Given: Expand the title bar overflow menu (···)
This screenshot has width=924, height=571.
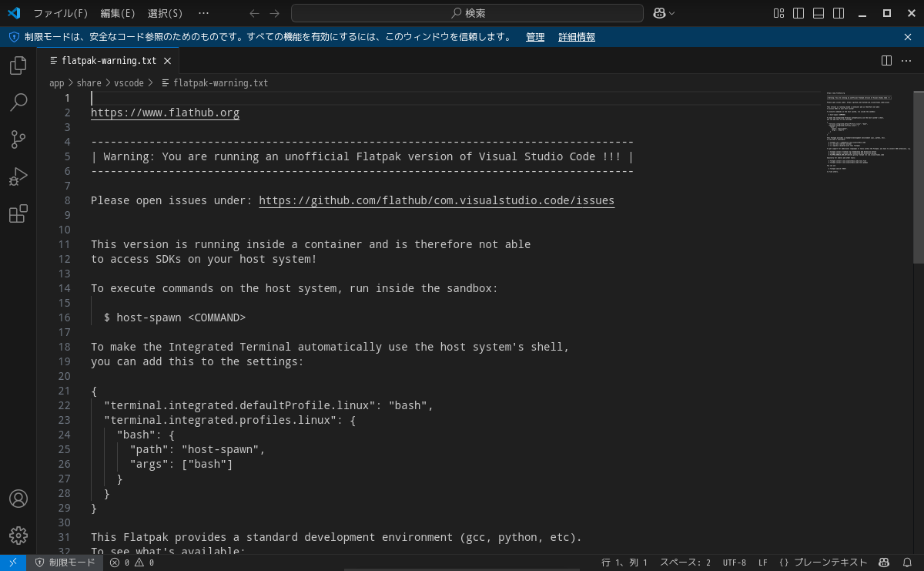Looking at the screenshot, I should [203, 13].
